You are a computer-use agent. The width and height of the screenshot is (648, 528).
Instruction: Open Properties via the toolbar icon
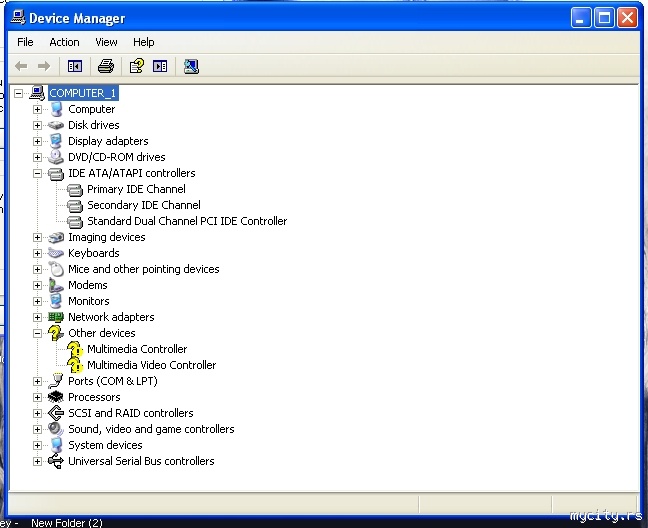click(137, 66)
